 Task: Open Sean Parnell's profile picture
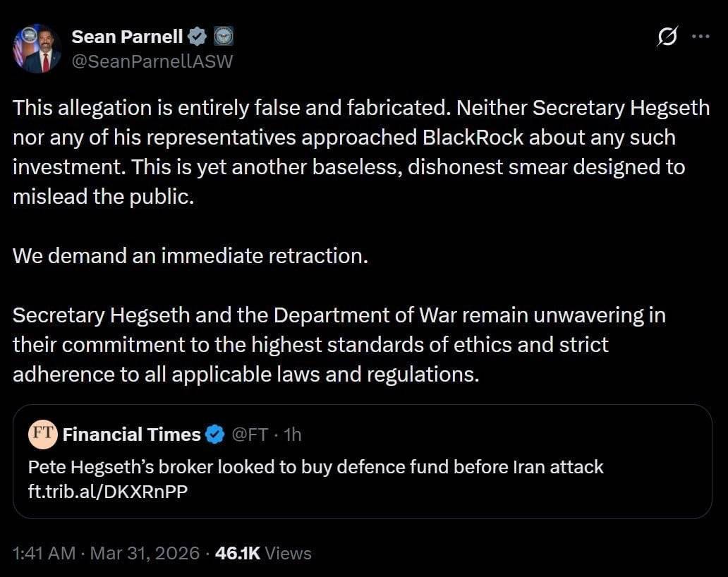tap(37, 49)
